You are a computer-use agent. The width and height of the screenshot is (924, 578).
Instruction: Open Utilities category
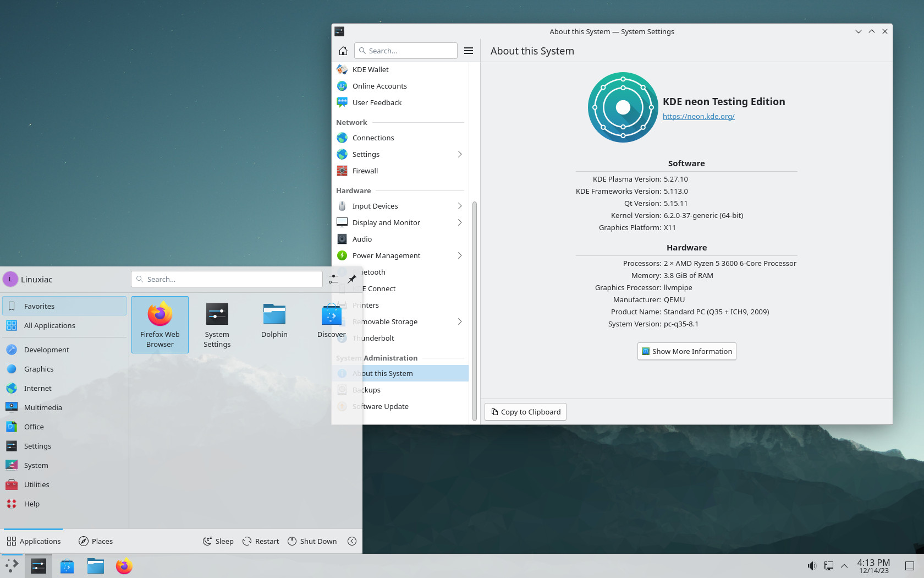(x=64, y=484)
